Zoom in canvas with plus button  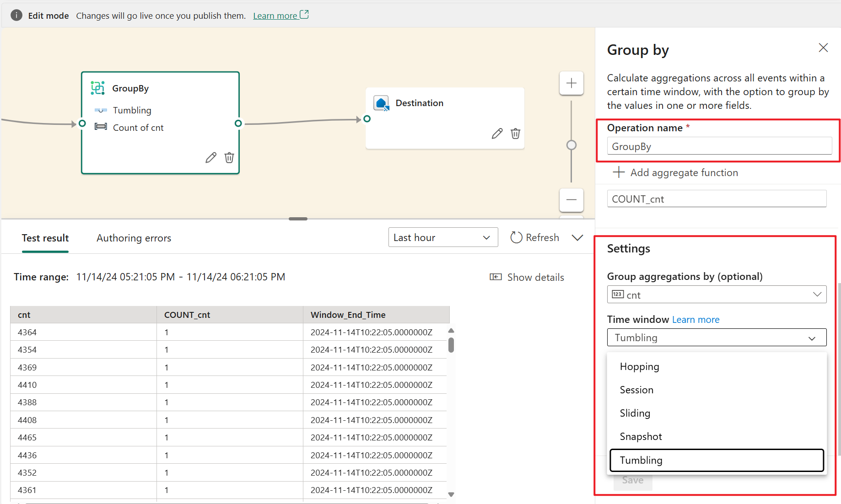(x=571, y=83)
